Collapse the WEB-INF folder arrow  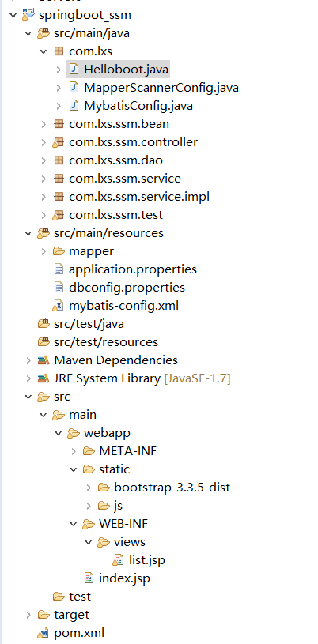coord(74,524)
